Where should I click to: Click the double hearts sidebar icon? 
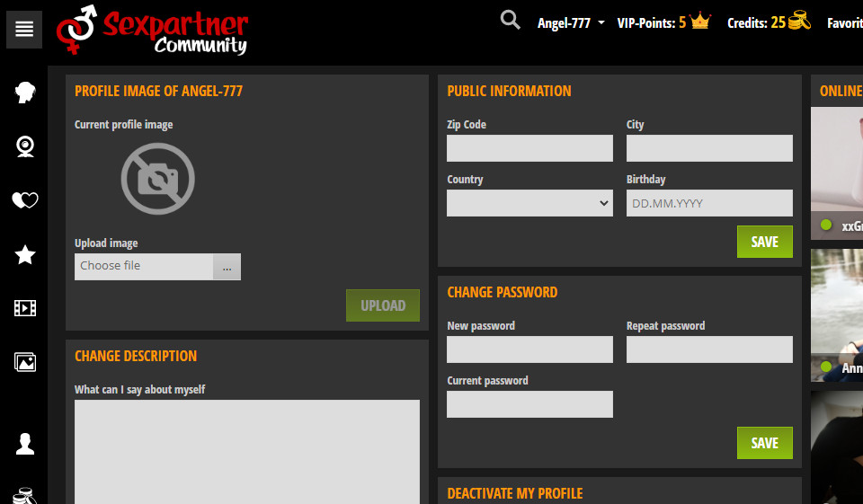tap(25, 200)
